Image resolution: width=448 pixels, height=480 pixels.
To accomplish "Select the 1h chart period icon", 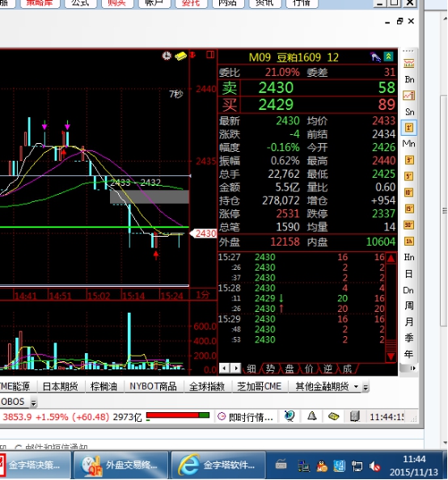I will click(409, 242).
